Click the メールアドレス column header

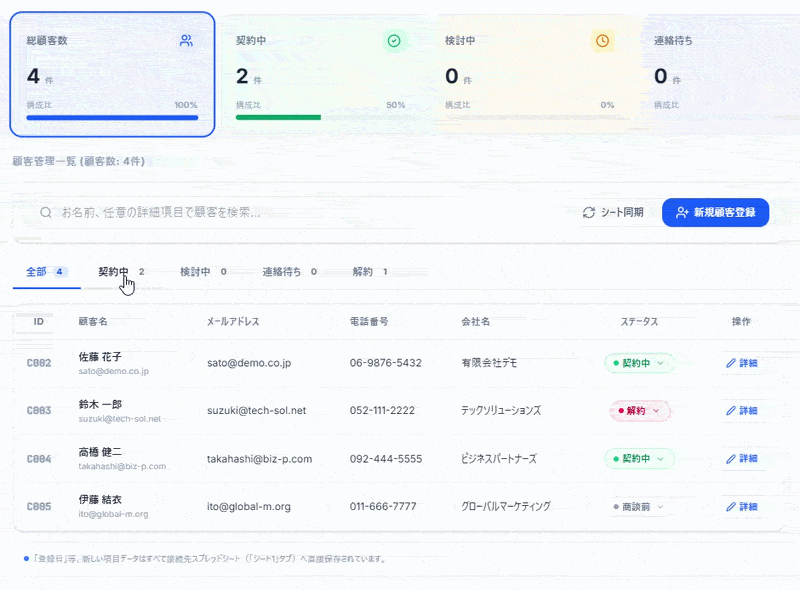[x=233, y=322]
